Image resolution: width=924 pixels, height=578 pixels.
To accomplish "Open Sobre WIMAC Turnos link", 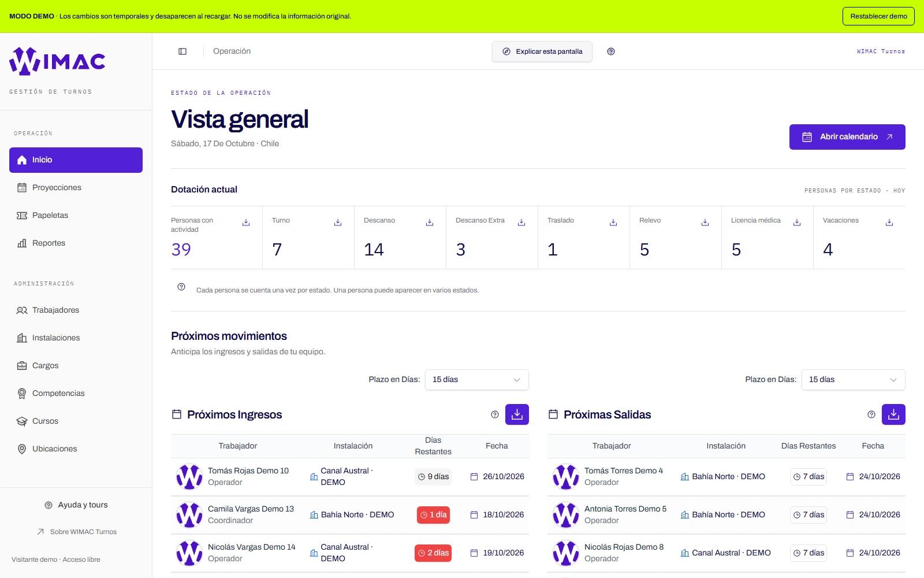I will click(76, 532).
